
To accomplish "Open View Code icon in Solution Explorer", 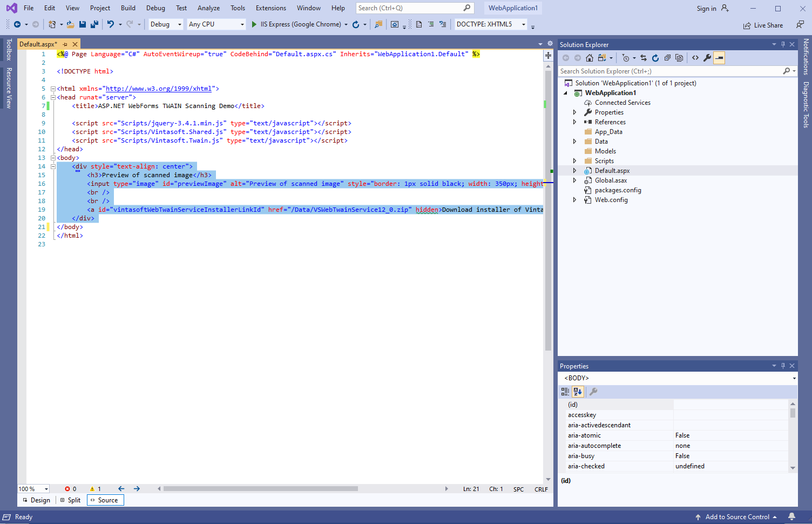I will [x=695, y=58].
